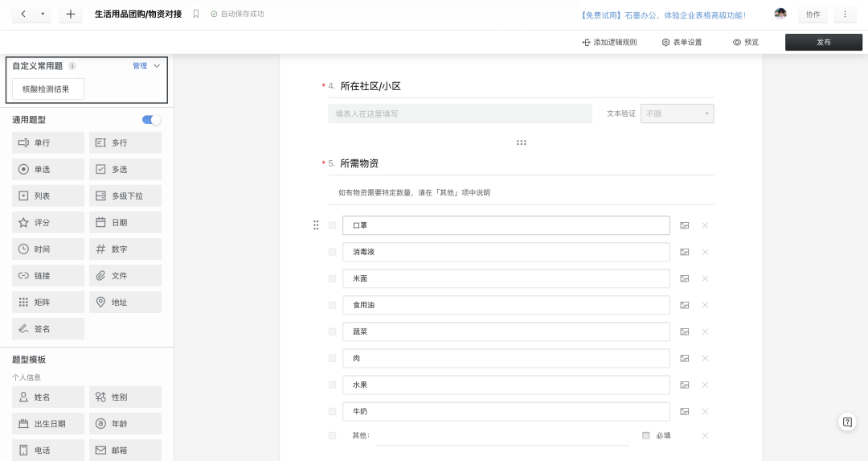The image size is (868, 461).
Task: Add image to the 牛奶 option
Action: [x=685, y=412]
